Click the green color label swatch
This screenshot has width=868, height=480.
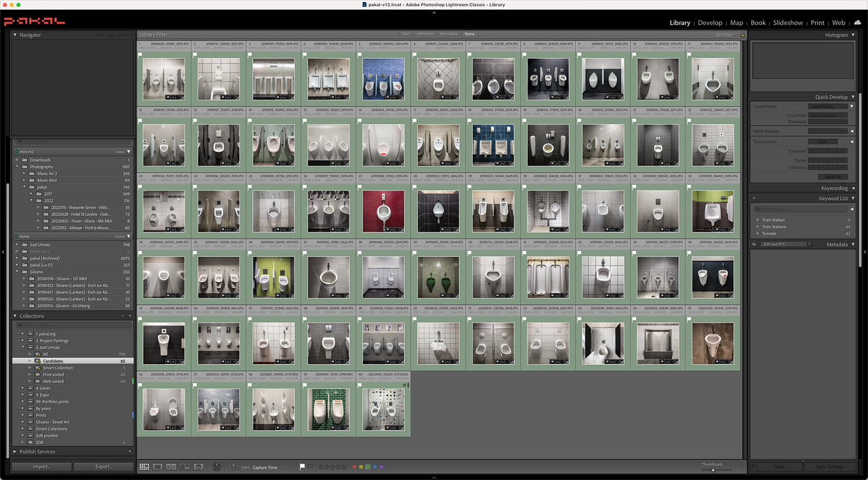(x=368, y=466)
